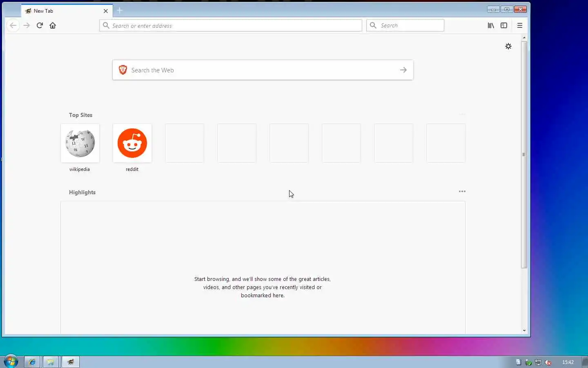Screen dimensions: 588x368
Task: Reload the current page
Action: point(40,25)
